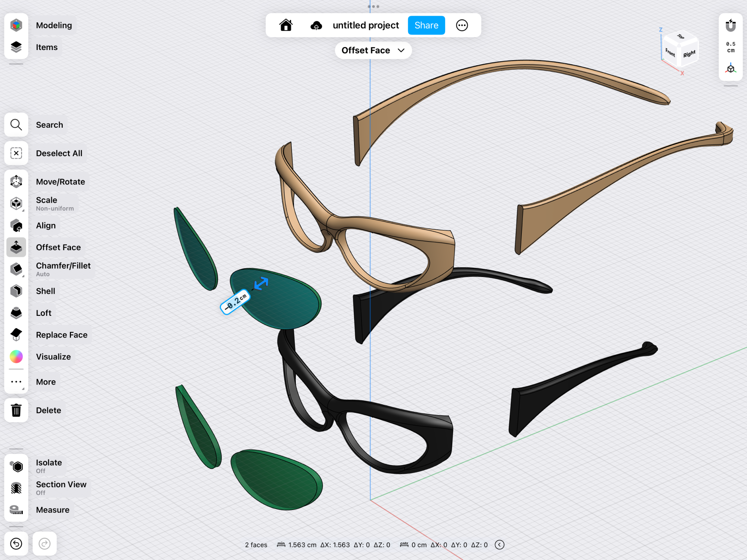The width and height of the screenshot is (747, 560).
Task: Switch to the Items panel
Action: point(16,47)
